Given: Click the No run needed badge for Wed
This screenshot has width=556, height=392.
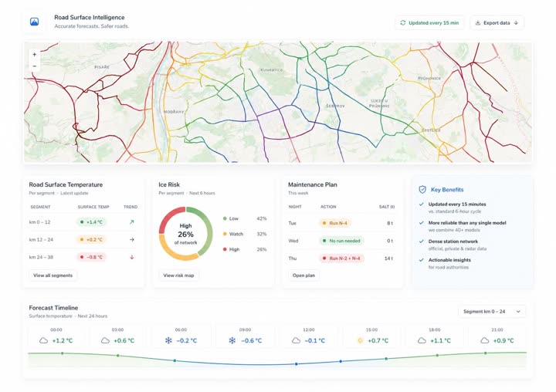Looking at the screenshot, I should [x=341, y=241].
